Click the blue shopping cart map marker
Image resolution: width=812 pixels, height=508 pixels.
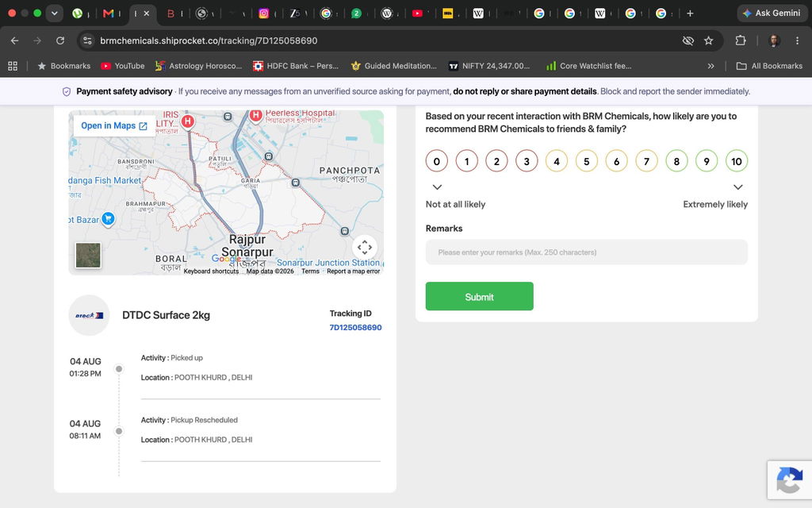click(x=108, y=219)
